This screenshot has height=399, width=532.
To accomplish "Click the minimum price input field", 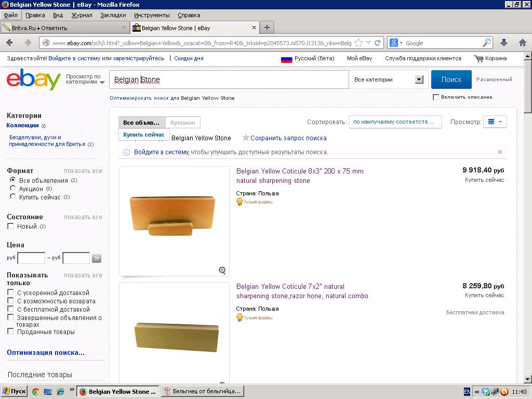I will 31,258.
